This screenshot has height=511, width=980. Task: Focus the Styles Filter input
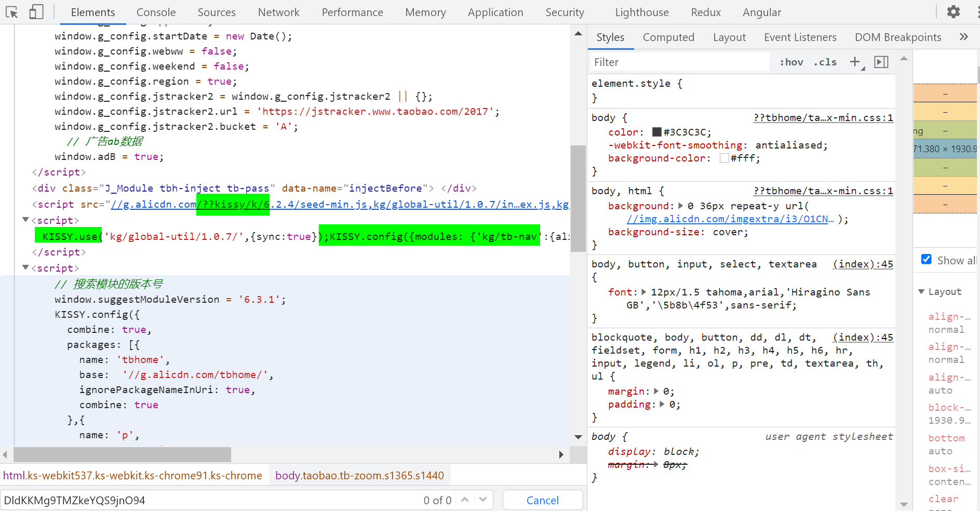point(680,62)
